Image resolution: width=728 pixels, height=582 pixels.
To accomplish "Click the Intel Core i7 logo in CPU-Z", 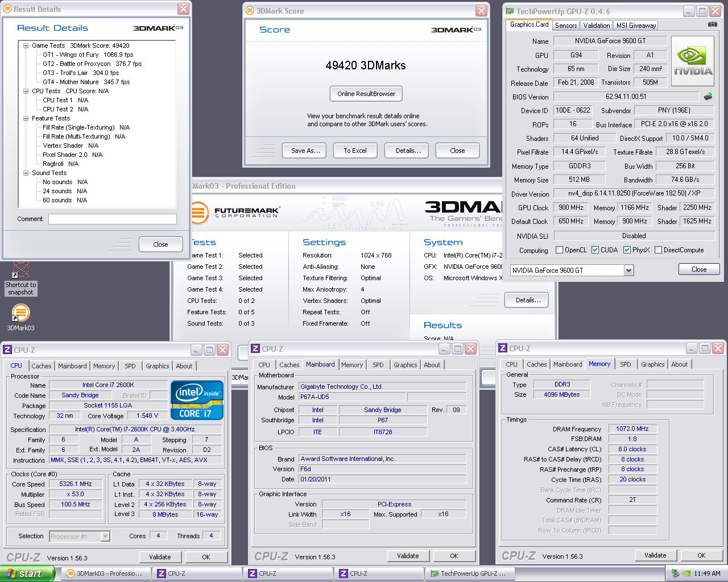I will pyautogui.click(x=197, y=401).
